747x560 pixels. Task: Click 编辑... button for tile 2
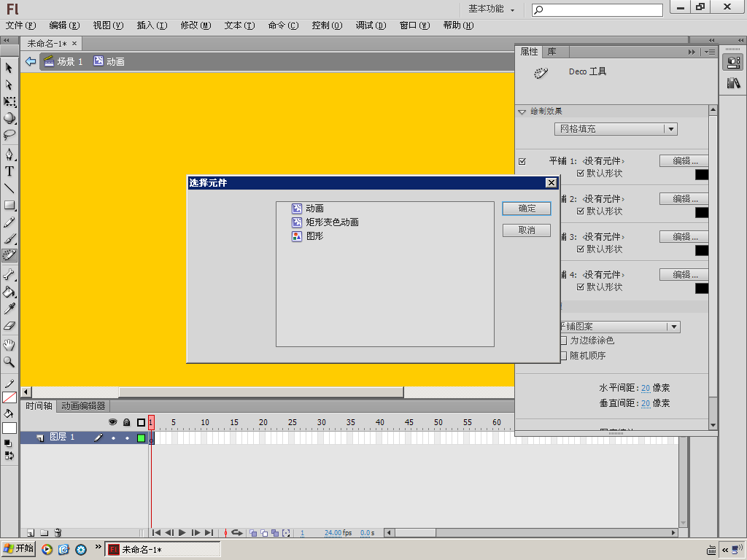684,198
